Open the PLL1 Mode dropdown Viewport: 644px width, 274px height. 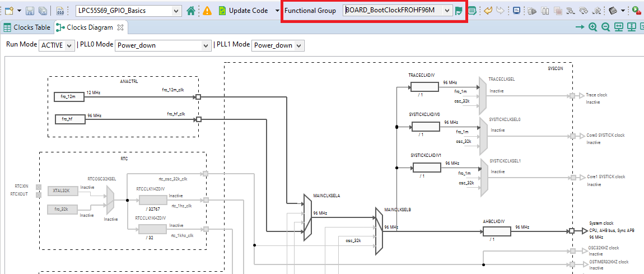[277, 45]
